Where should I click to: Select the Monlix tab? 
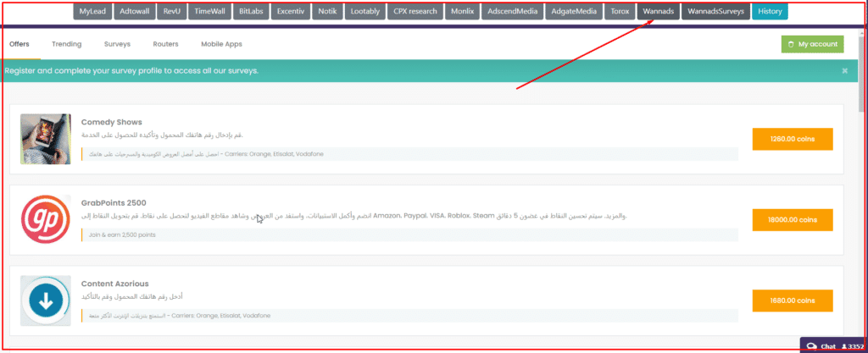point(462,11)
